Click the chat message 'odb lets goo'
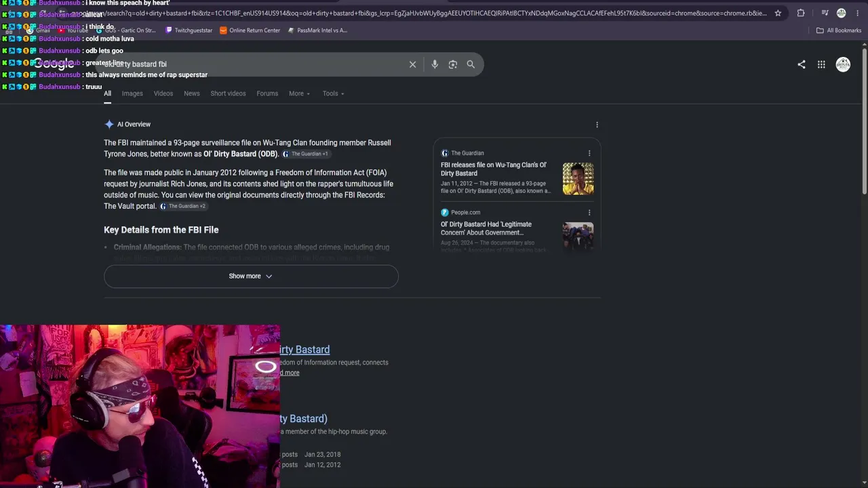868x488 pixels. (104, 51)
